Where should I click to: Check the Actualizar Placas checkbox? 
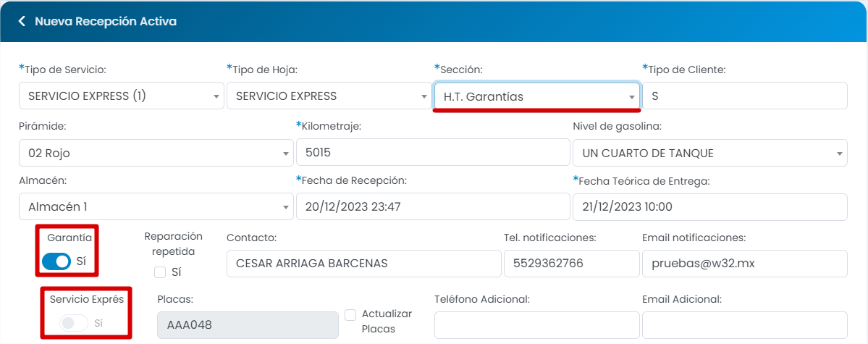tap(350, 314)
